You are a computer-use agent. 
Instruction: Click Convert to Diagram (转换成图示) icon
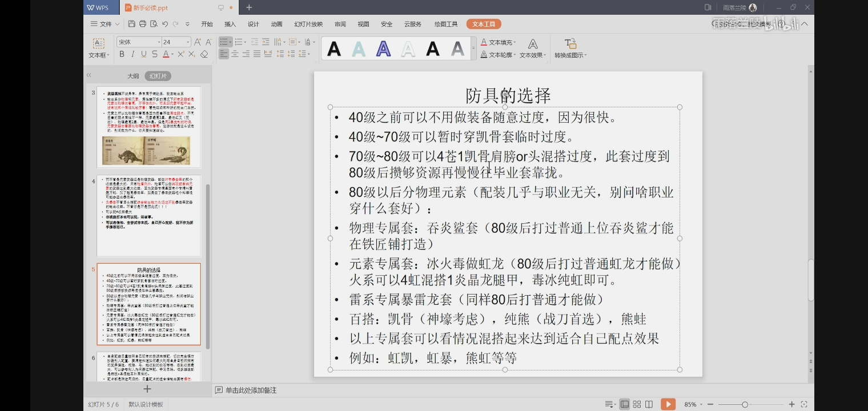[x=570, y=49]
